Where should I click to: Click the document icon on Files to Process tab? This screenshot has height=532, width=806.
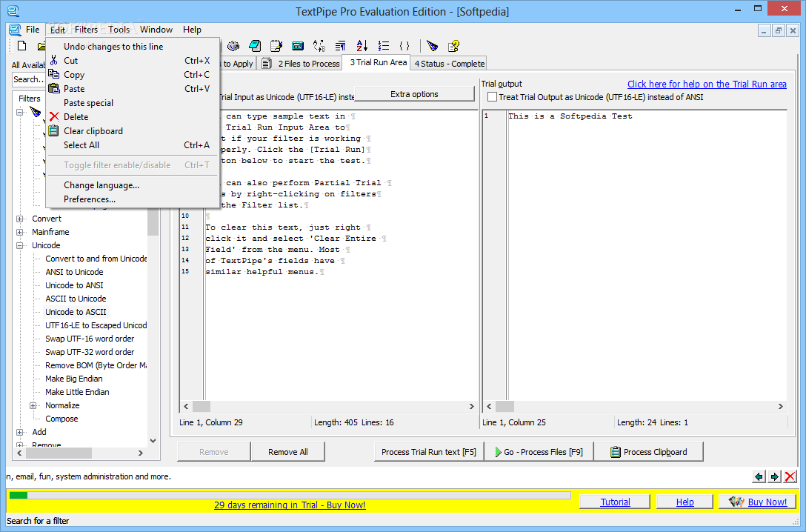[x=266, y=63]
